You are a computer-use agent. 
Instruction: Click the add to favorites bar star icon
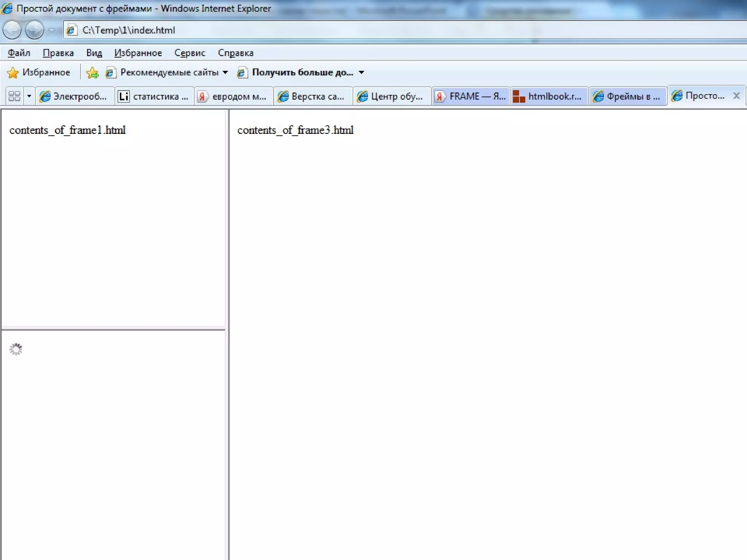click(93, 73)
